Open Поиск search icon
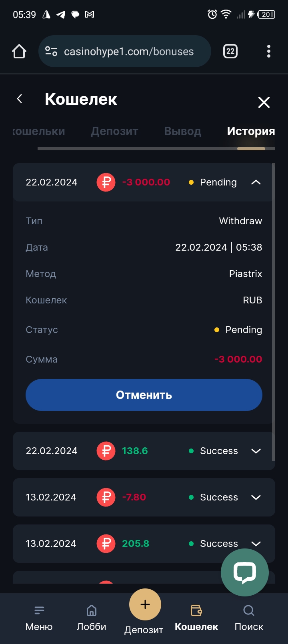Screen dimensions: 288x644 (249, 610)
